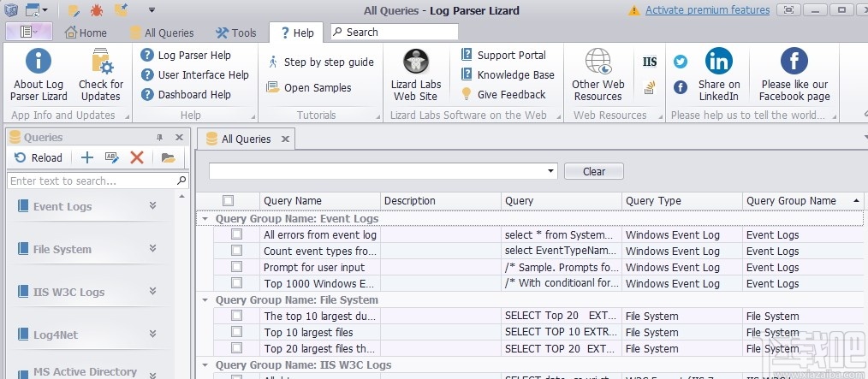Click the pinned note icon in title bar

coord(122,10)
